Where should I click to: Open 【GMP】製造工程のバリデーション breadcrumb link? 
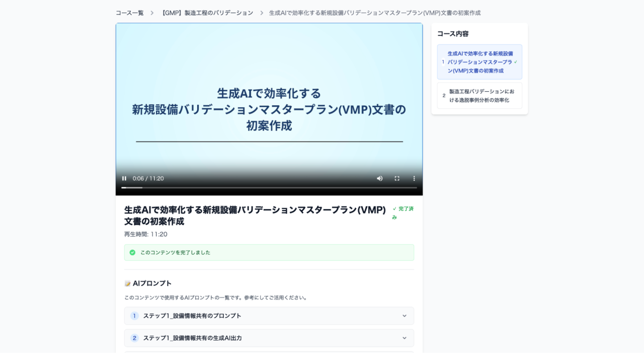click(x=206, y=13)
